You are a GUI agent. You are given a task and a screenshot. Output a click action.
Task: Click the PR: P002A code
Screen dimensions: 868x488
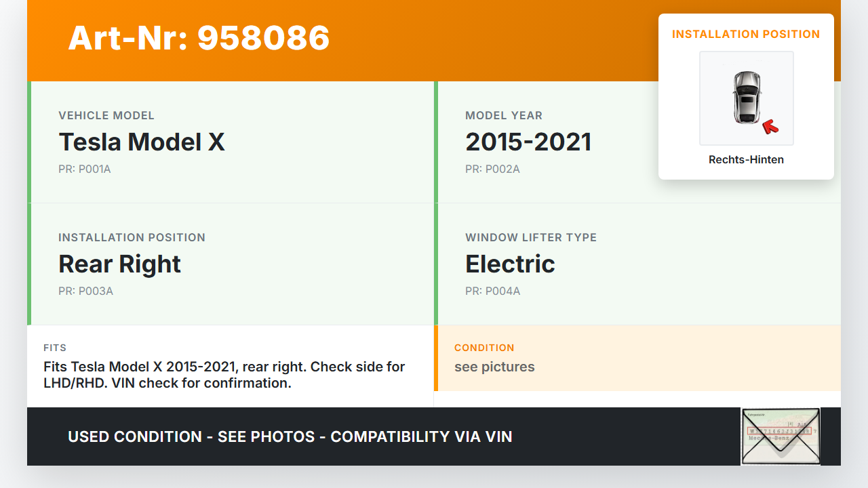pyautogui.click(x=492, y=169)
